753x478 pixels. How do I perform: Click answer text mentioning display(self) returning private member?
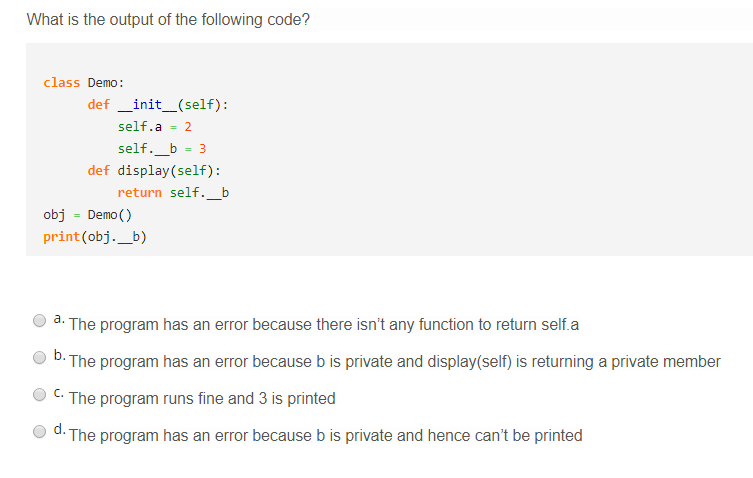point(394,362)
